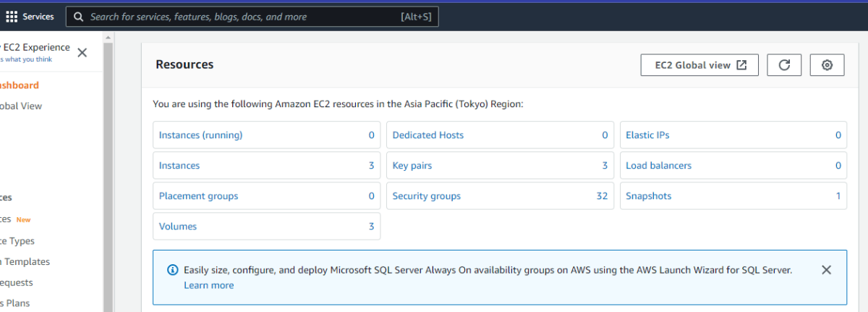Screen dimensions: 868x312
Task: Open the Instances resource link
Action: point(179,166)
